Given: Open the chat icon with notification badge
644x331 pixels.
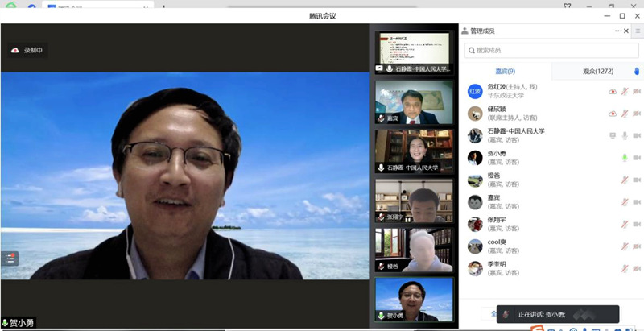Looking at the screenshot, I should pyautogui.click(x=10, y=258).
